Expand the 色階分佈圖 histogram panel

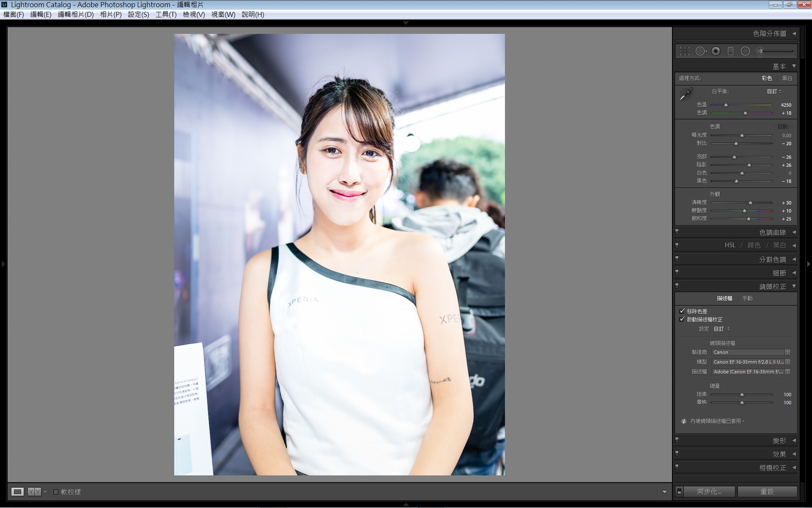[x=794, y=33]
